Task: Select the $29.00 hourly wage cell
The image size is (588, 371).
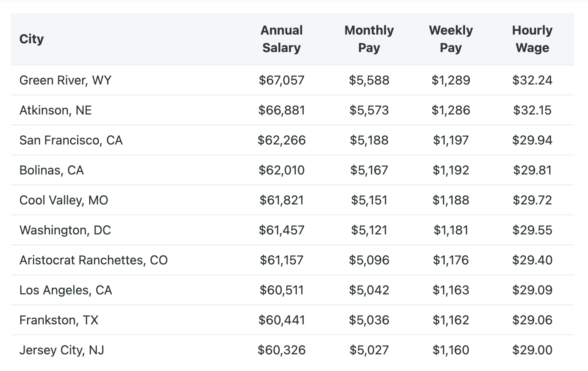Action: pos(532,350)
